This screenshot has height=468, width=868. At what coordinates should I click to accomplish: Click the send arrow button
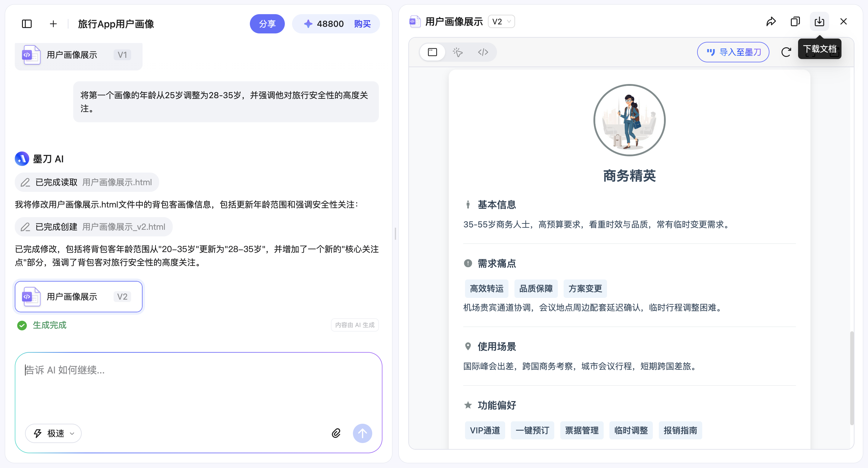tap(362, 433)
